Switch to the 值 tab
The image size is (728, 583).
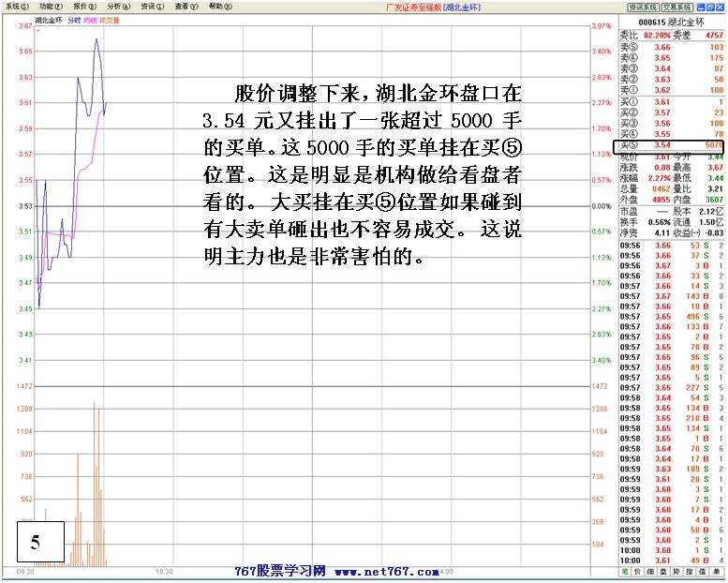click(700, 570)
